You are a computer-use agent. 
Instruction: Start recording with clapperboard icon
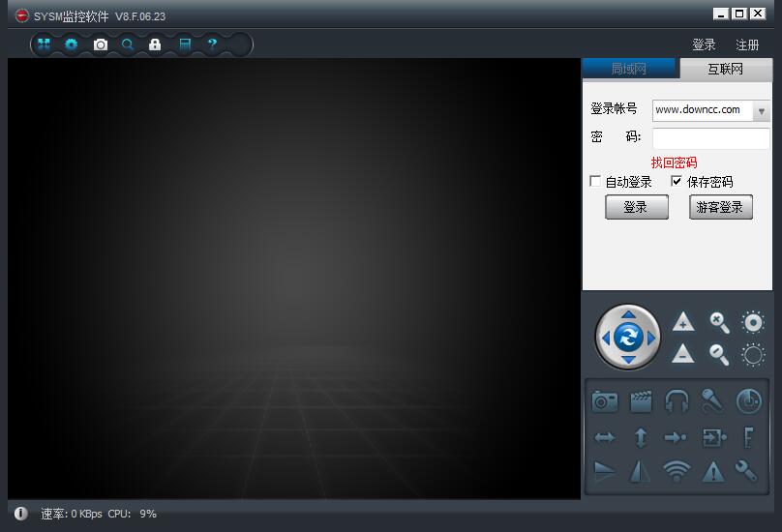[x=641, y=401]
